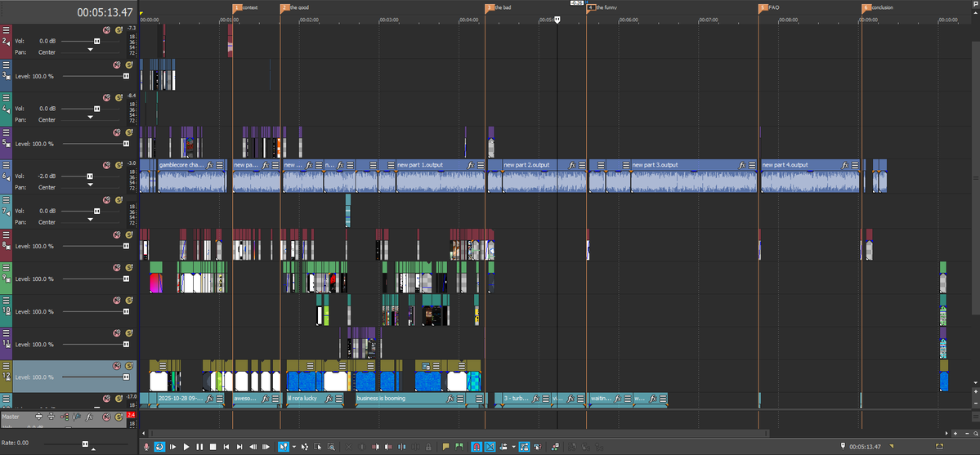Start playback with the Play button

click(x=186, y=447)
